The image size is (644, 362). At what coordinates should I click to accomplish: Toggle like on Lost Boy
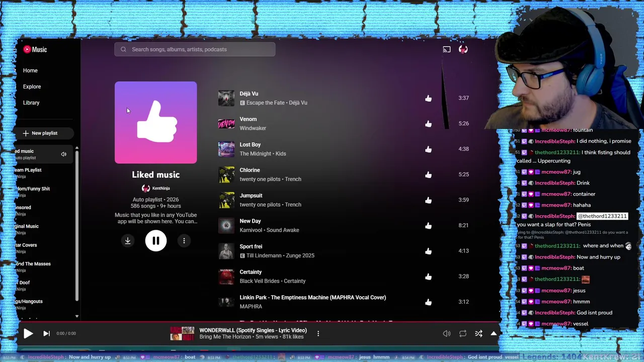pyautogui.click(x=428, y=149)
